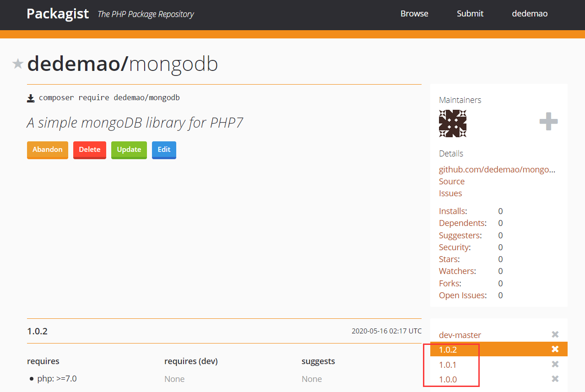
Task: Open the dedemao user menu
Action: coord(530,14)
